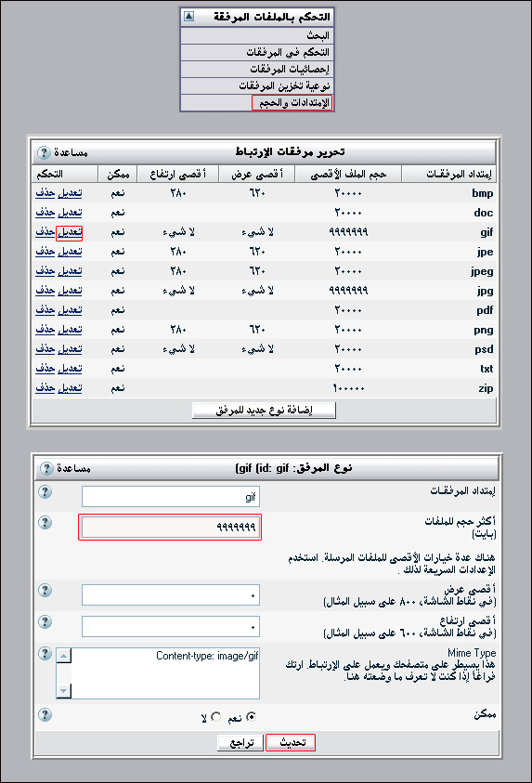The image size is (532, 783).
Task: Click psd extension cell in table
Action: [x=484, y=349]
